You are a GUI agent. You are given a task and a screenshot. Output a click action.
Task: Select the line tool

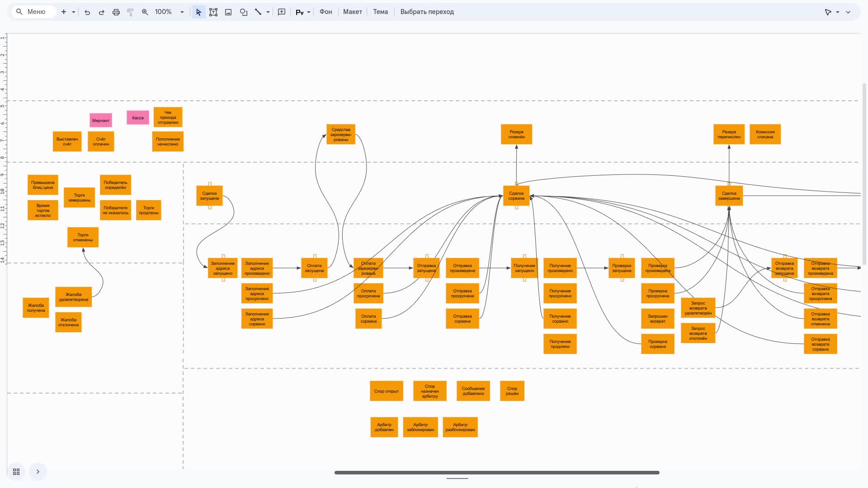click(258, 12)
